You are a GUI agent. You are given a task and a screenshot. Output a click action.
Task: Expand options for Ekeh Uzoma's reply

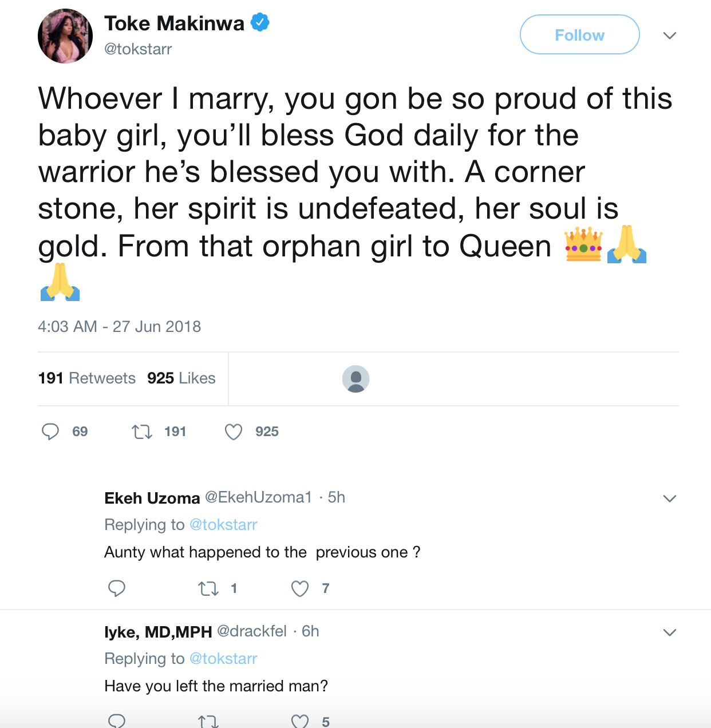click(670, 498)
